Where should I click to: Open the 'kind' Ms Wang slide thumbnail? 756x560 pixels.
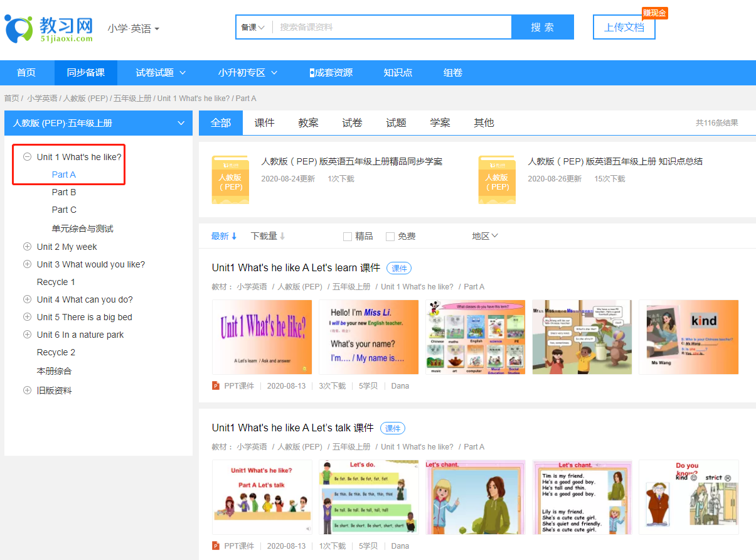[x=689, y=337]
